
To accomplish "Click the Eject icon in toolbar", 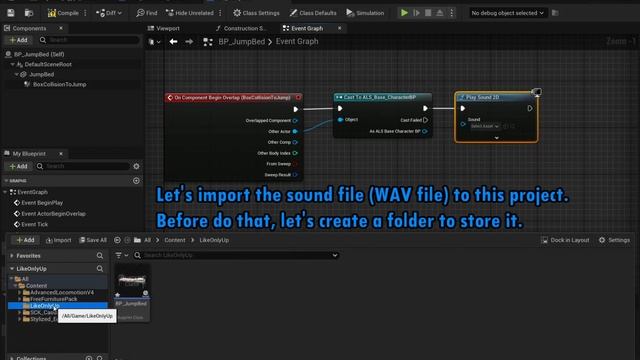I will tap(440, 13).
